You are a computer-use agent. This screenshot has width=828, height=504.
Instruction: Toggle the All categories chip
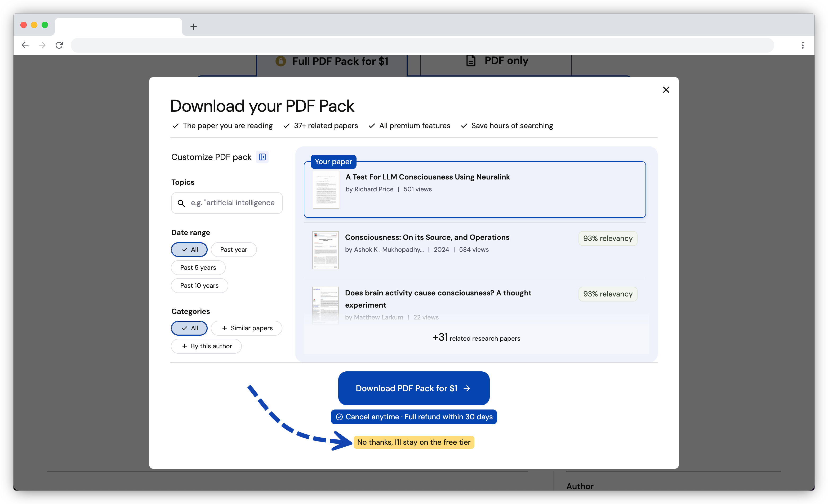(189, 328)
